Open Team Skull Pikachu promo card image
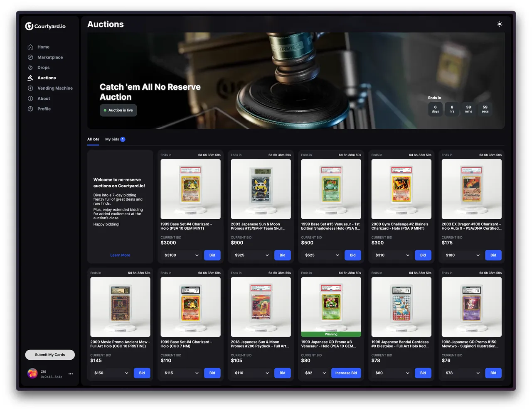Viewport: 532px width, 412px height. (261, 189)
